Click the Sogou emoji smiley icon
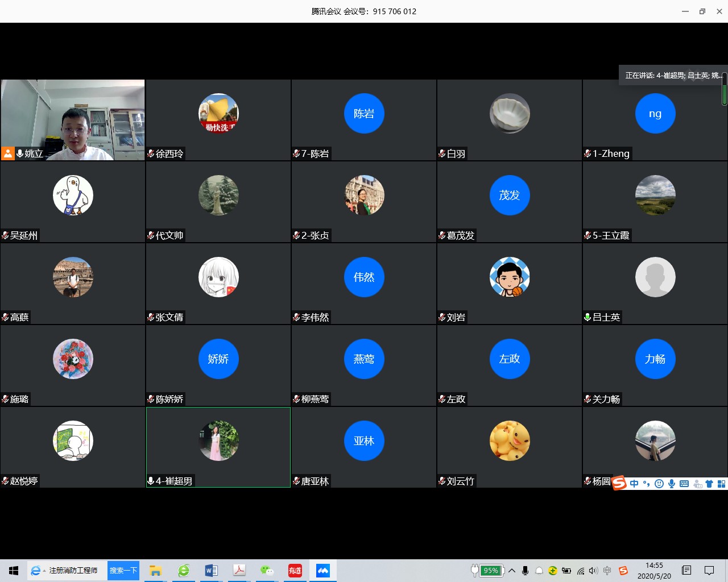Image resolution: width=728 pixels, height=582 pixels. 659,484
